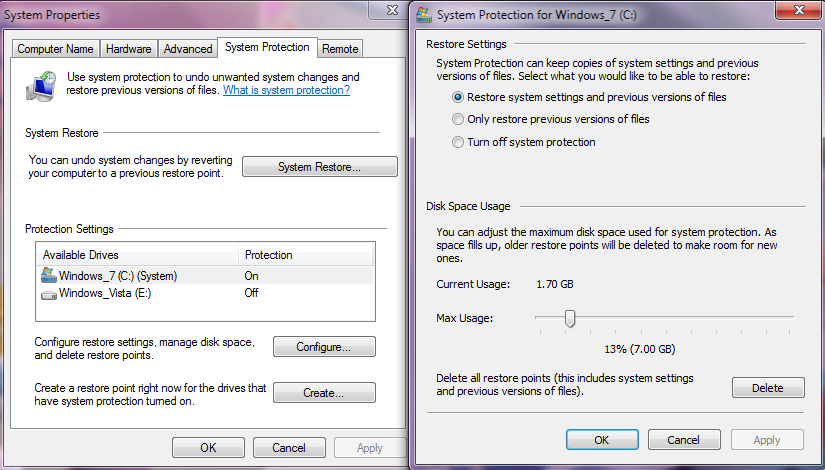This screenshot has width=825, height=470.
Task: Open the Remote tab
Action: pyautogui.click(x=340, y=49)
